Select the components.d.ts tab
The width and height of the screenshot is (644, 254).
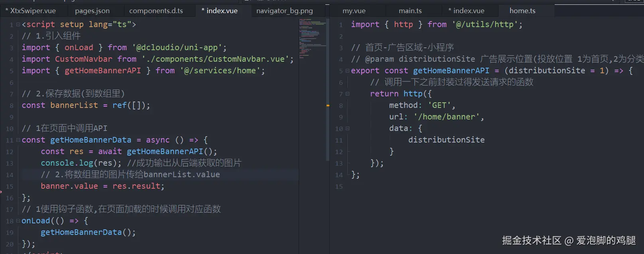point(156,11)
